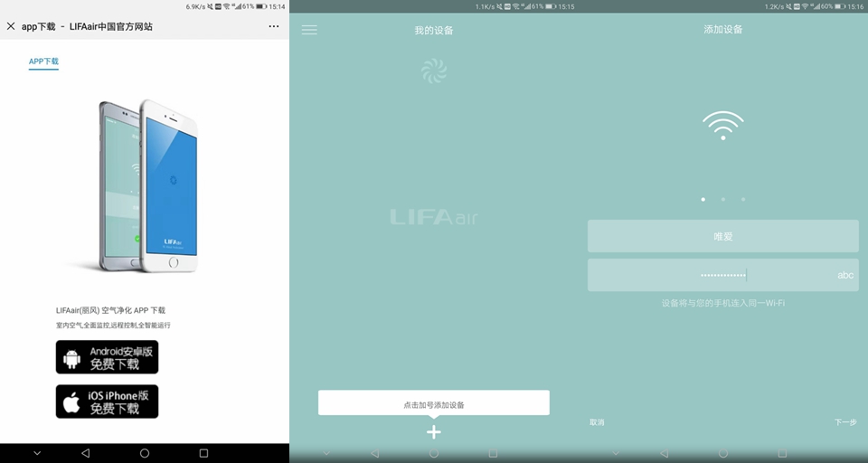Tap the Wi-Fi name field 唯爱

point(723,236)
